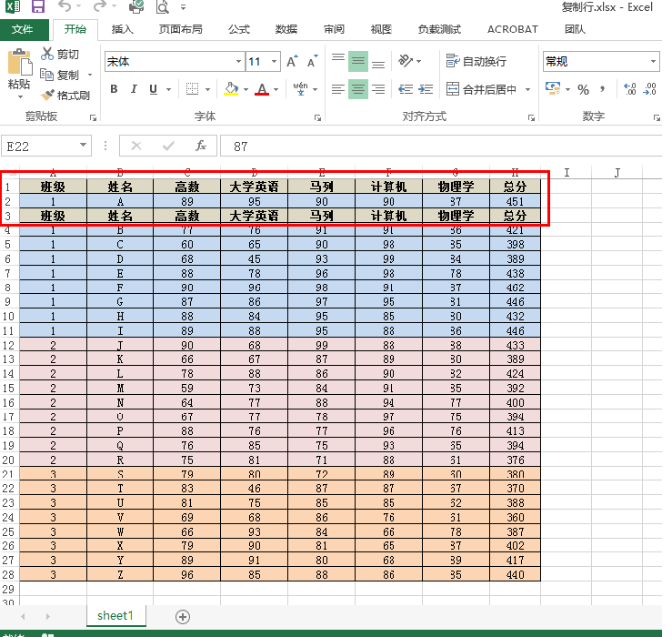
Task: Open the 常规 number format dropdown
Action: point(653,61)
